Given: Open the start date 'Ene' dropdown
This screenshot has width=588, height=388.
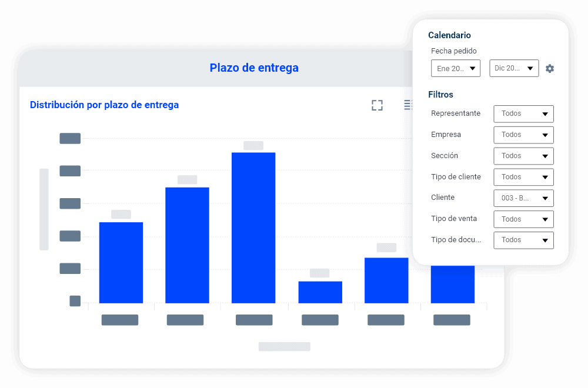Looking at the screenshot, I should (456, 68).
